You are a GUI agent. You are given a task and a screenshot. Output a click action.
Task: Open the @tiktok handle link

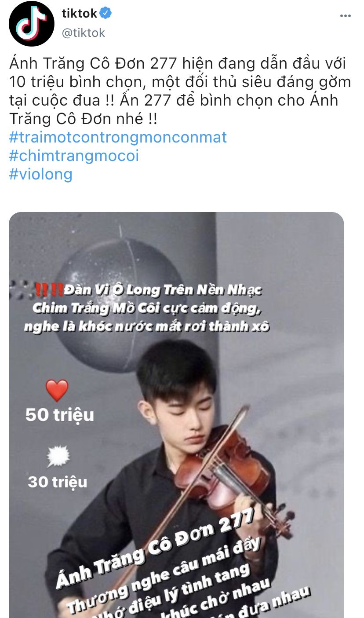[x=84, y=33]
